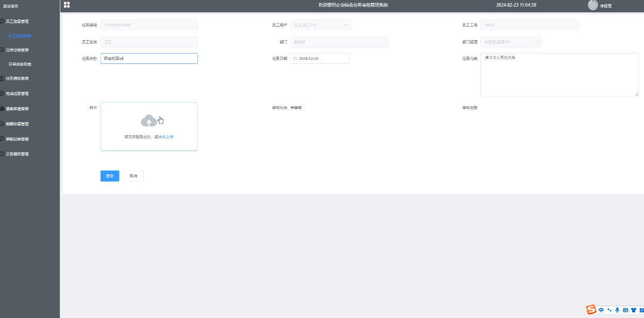Click the IME skin shirt icon
This screenshot has height=318, width=644.
click(x=634, y=310)
